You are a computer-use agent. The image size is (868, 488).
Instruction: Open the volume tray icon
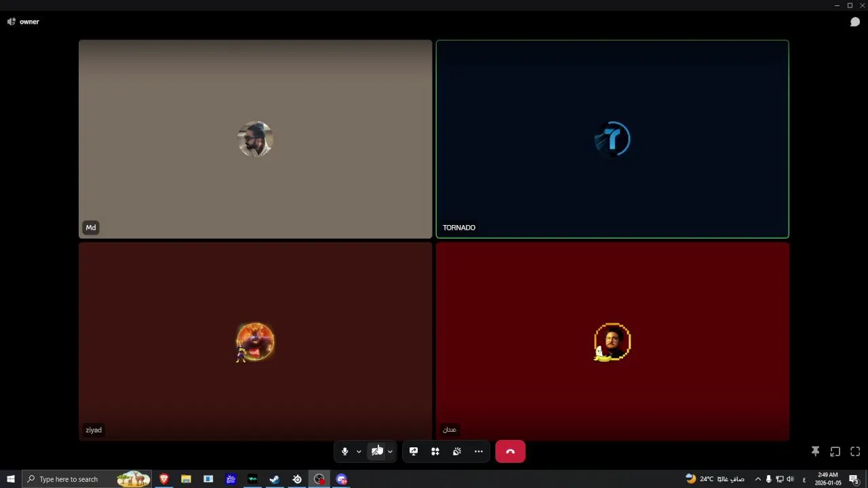click(790, 479)
